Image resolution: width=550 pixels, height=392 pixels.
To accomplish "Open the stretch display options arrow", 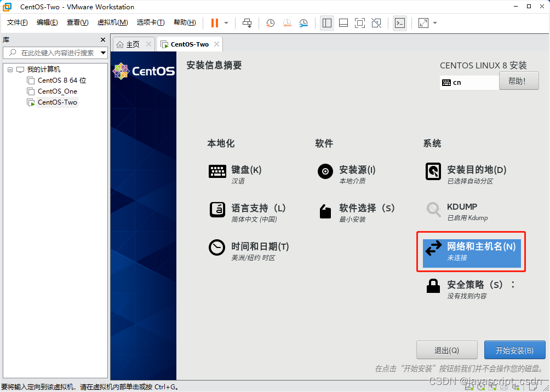I will pyautogui.click(x=435, y=23).
